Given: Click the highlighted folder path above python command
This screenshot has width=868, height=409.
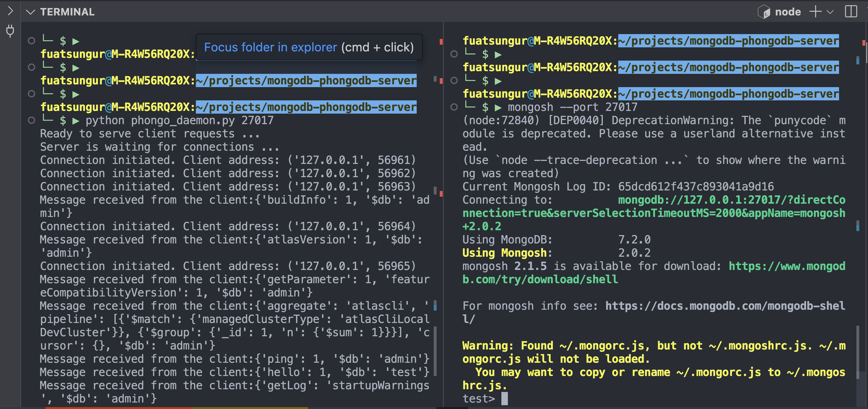Looking at the screenshot, I should 306,107.
